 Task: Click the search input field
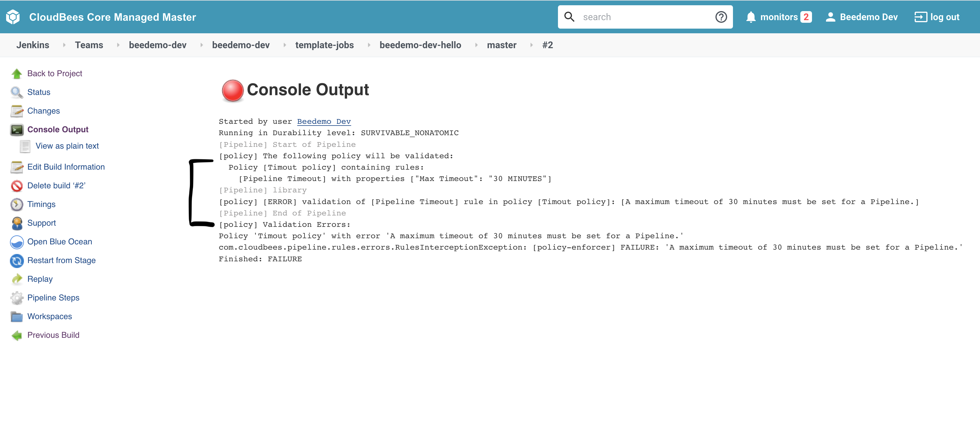coord(645,17)
